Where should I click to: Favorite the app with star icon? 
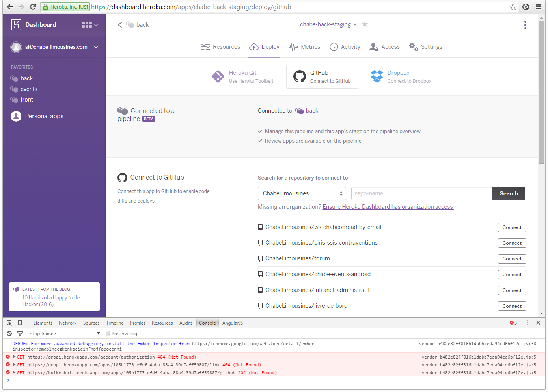365,24
